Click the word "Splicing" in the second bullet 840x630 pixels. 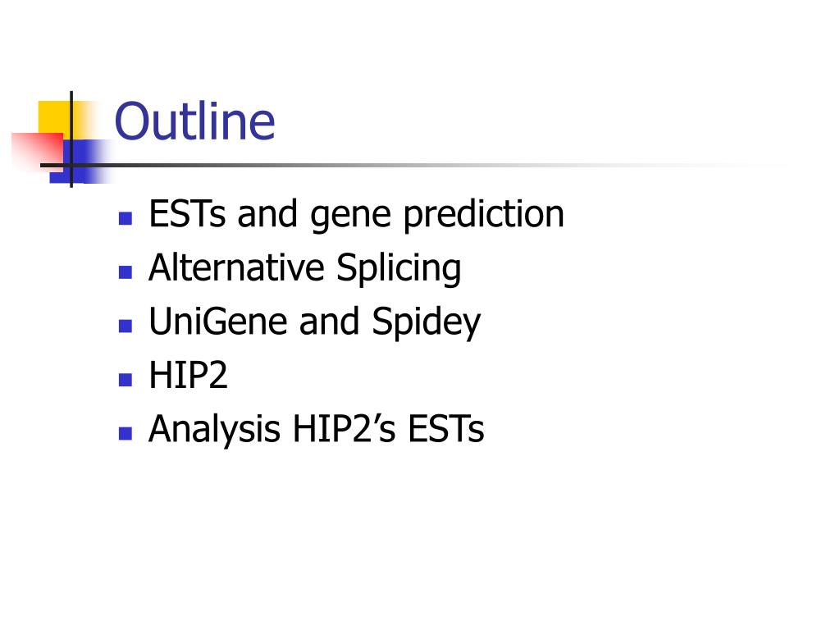[x=399, y=269]
